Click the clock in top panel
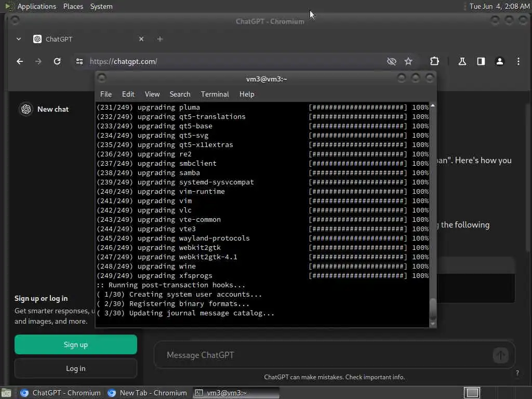Viewport: 532px width, 399px height. (x=499, y=6)
